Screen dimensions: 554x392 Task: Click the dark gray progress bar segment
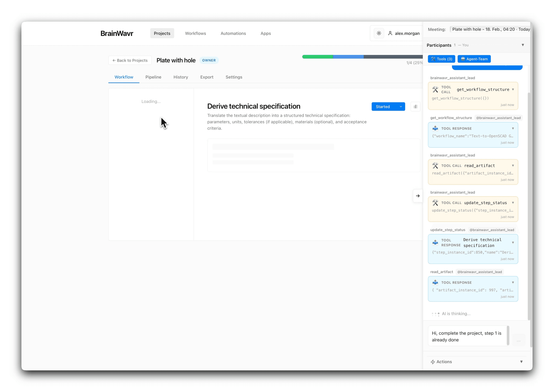(393, 57)
